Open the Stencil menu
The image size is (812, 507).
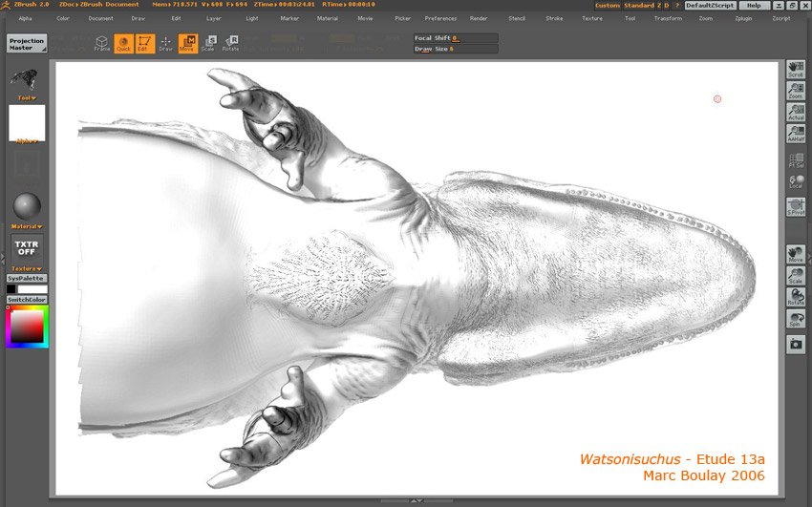(x=516, y=19)
